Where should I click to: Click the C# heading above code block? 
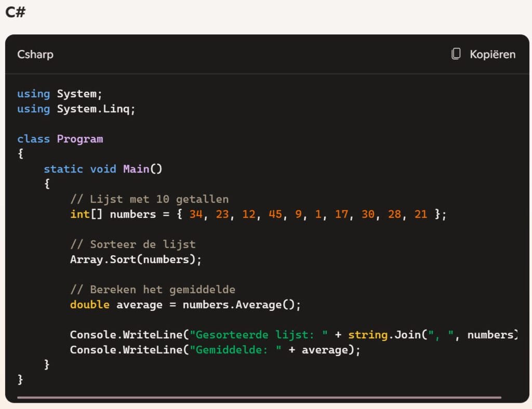[16, 12]
